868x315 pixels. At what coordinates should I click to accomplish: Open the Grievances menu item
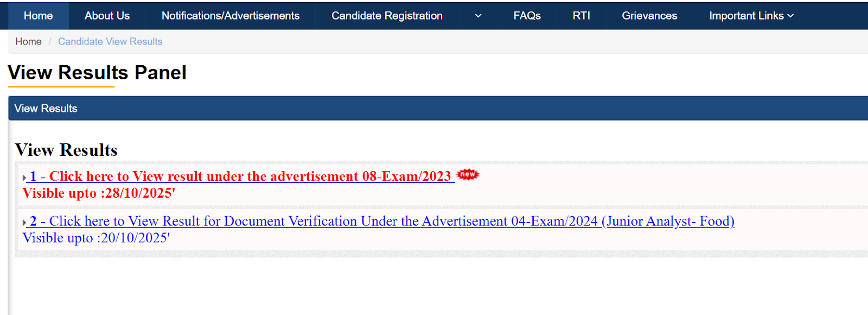pos(649,16)
